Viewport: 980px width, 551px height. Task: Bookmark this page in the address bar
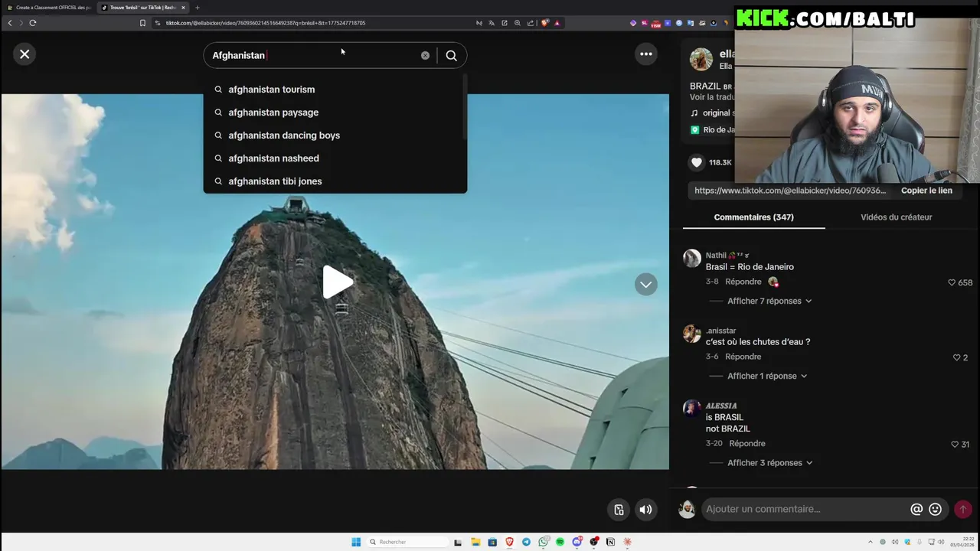(142, 23)
